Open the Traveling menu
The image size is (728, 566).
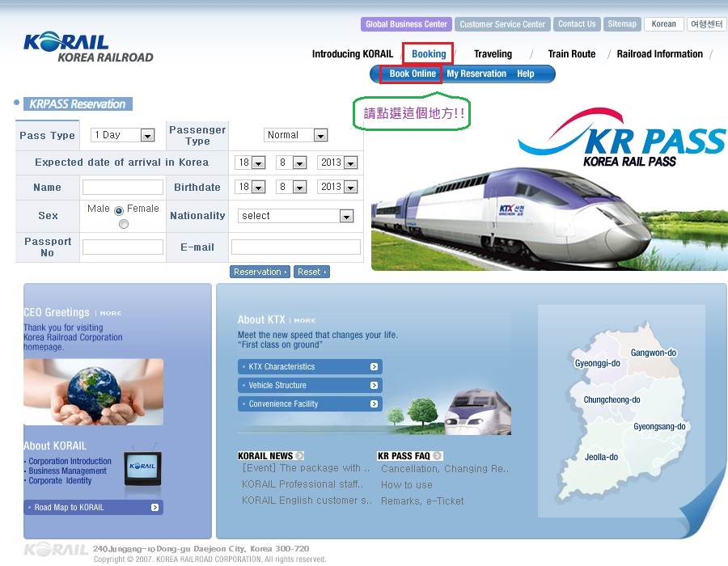point(493,54)
